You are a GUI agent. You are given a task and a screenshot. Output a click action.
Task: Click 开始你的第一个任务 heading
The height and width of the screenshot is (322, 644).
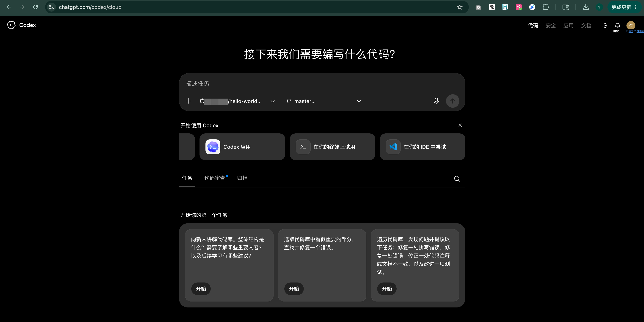point(204,215)
